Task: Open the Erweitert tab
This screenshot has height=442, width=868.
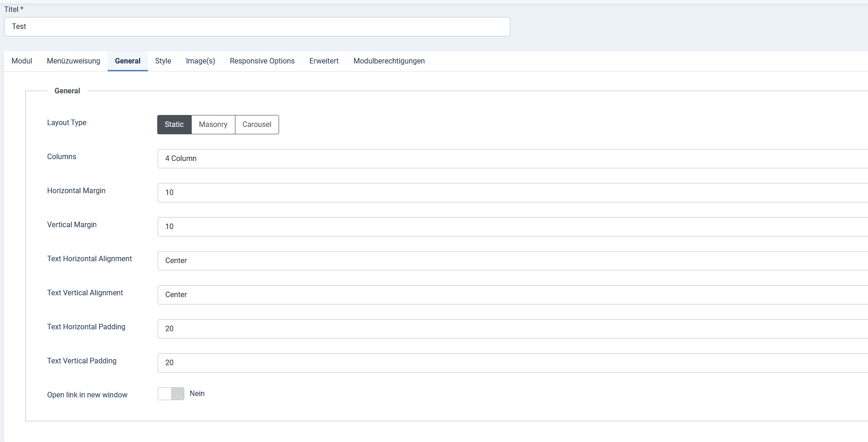Action: point(324,61)
